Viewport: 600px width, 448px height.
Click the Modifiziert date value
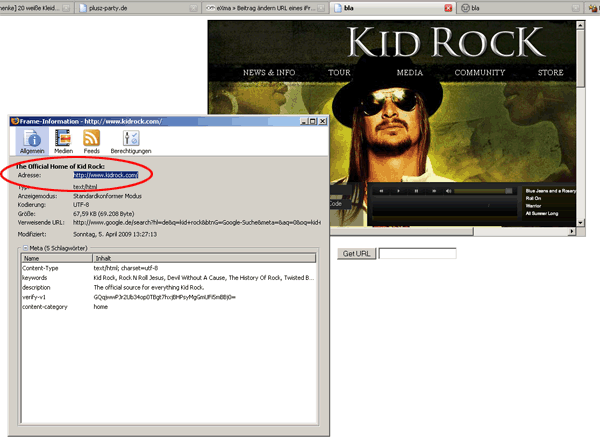(115, 234)
